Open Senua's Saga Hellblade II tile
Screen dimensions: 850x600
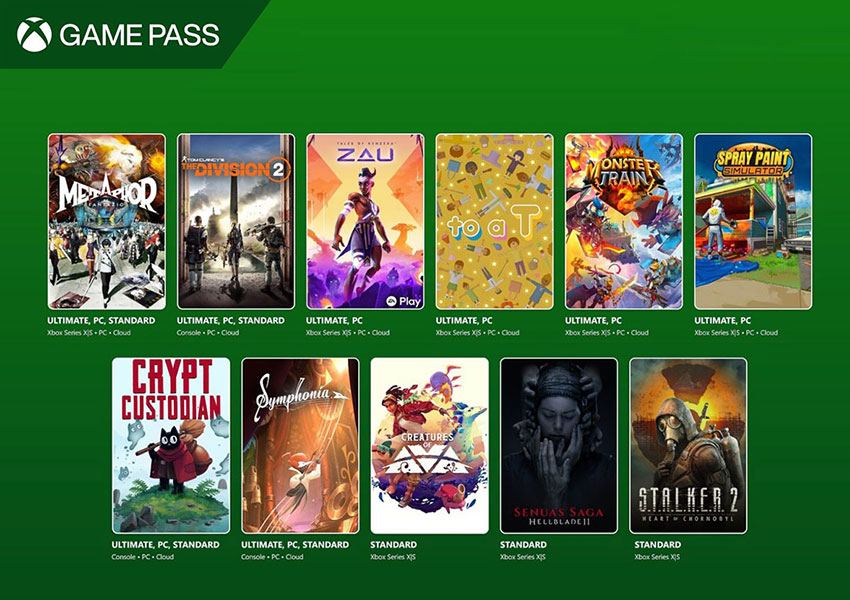pyautogui.click(x=559, y=446)
